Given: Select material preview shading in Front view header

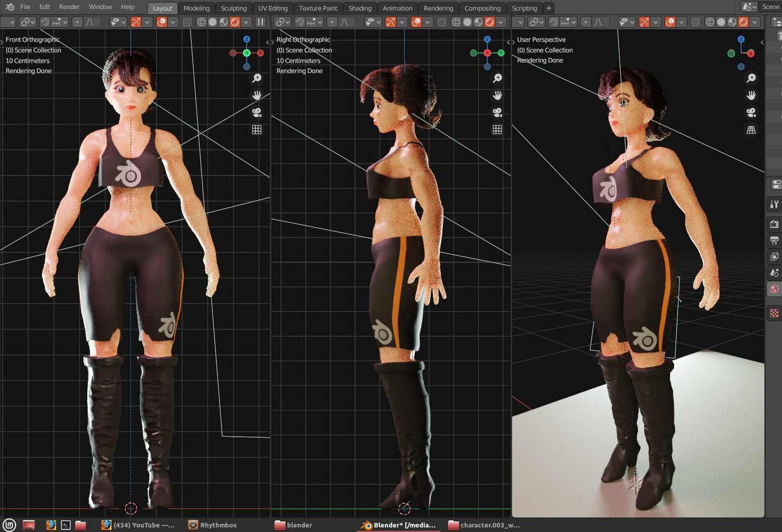Looking at the screenshot, I should click(x=224, y=22).
